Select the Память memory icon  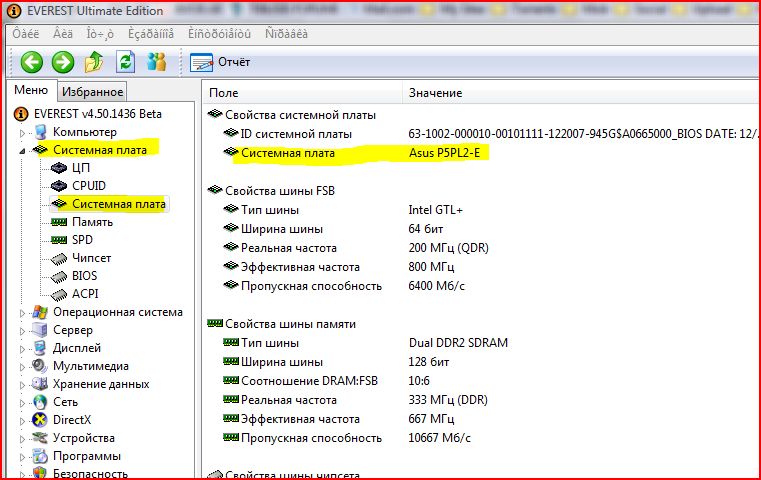[59, 222]
